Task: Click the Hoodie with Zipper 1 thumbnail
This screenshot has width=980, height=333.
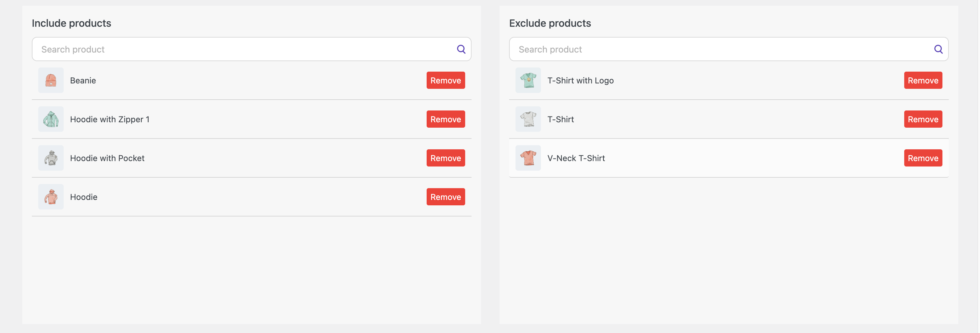Action: pyautogui.click(x=51, y=119)
